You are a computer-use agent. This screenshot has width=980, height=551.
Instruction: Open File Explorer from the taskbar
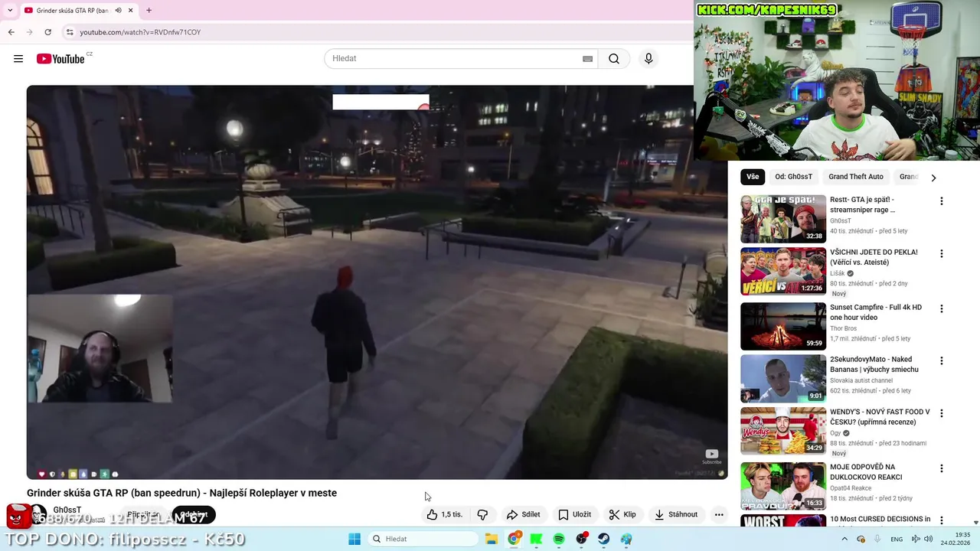point(492,539)
